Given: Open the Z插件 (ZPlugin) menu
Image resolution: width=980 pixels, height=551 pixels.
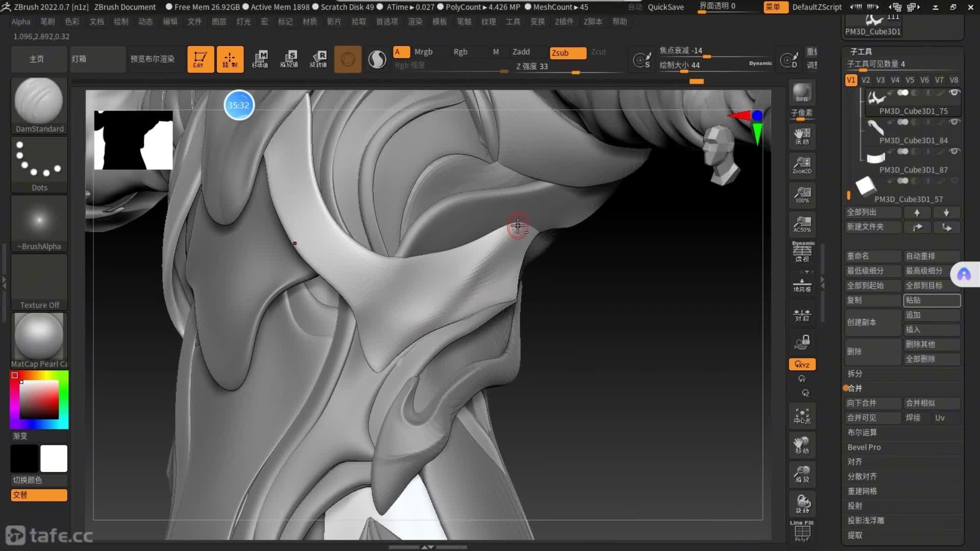Looking at the screenshot, I should [564, 21].
